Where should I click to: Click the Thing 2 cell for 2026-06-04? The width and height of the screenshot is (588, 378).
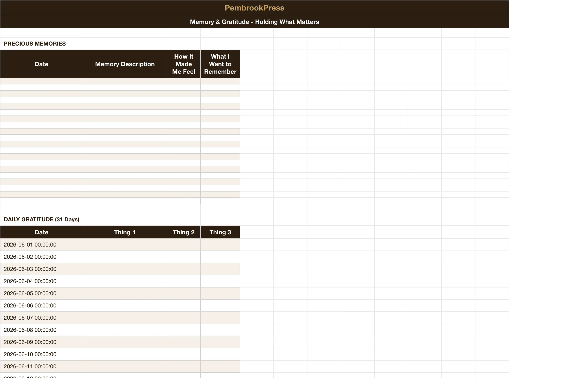pos(184,281)
